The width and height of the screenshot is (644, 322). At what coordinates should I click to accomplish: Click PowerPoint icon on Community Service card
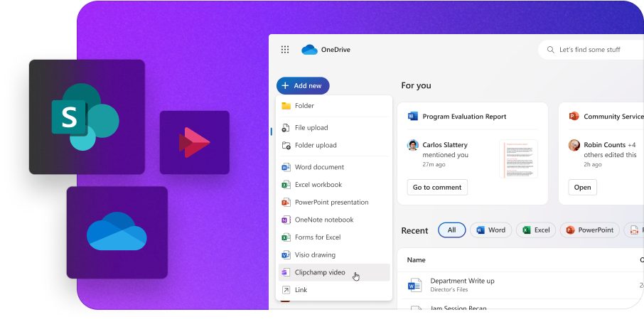(574, 117)
